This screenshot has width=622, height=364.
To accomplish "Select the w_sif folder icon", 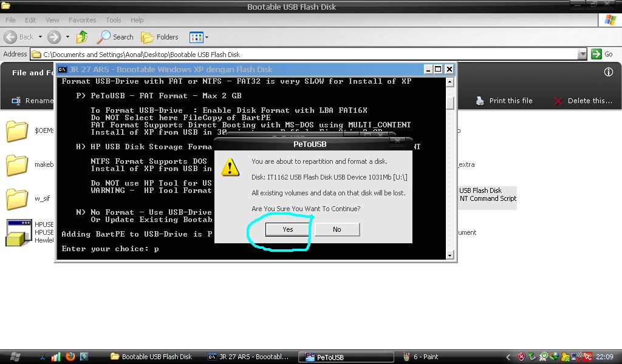I will [17, 199].
